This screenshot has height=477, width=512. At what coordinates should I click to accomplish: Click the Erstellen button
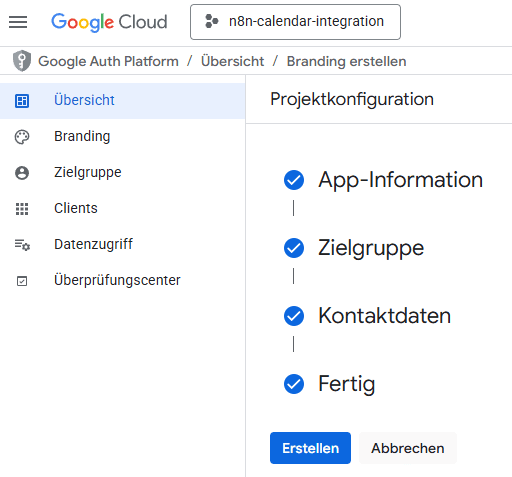tap(310, 448)
